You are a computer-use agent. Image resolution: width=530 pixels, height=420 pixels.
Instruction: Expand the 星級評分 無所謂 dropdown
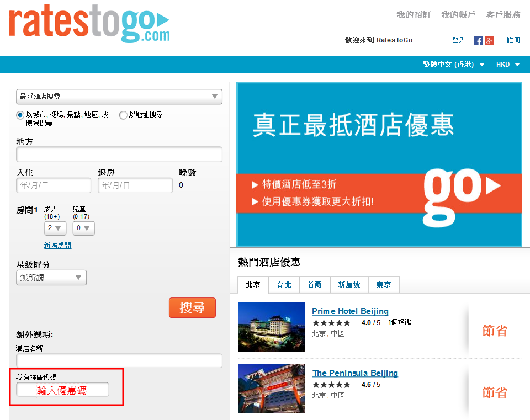point(51,278)
